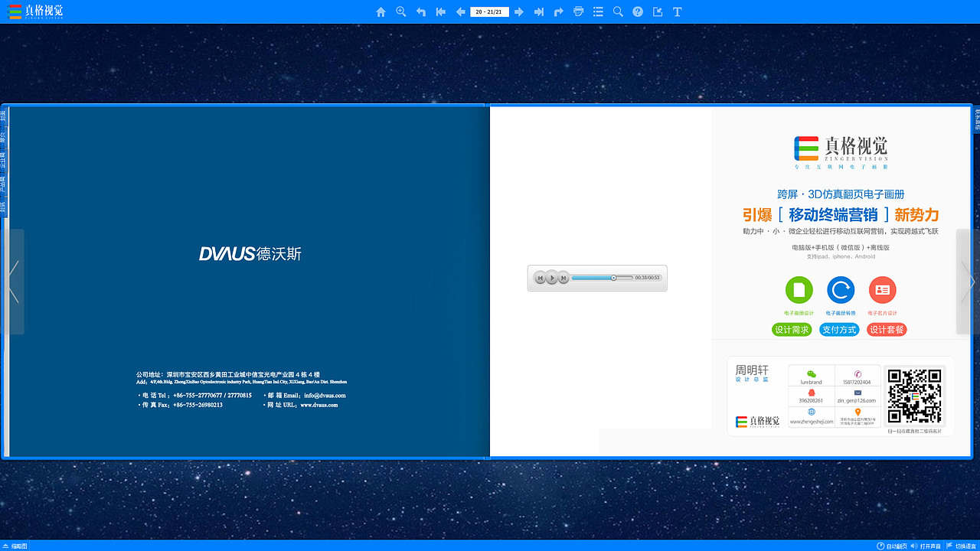The image size is (980, 551).
Task: Click the zoom-in magnifier icon
Action: pos(400,11)
